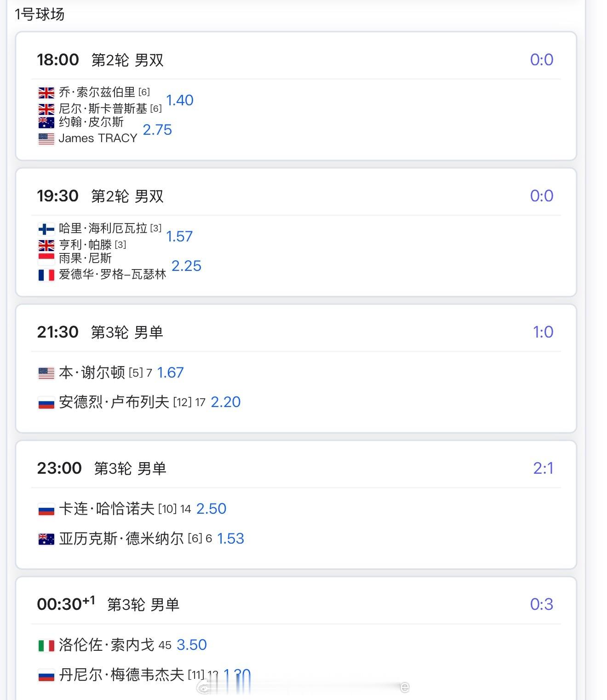The width and height of the screenshot is (607, 700).
Task: Open the 00:30 第3轮 男单 match header
Action: pyautogui.click(x=108, y=604)
